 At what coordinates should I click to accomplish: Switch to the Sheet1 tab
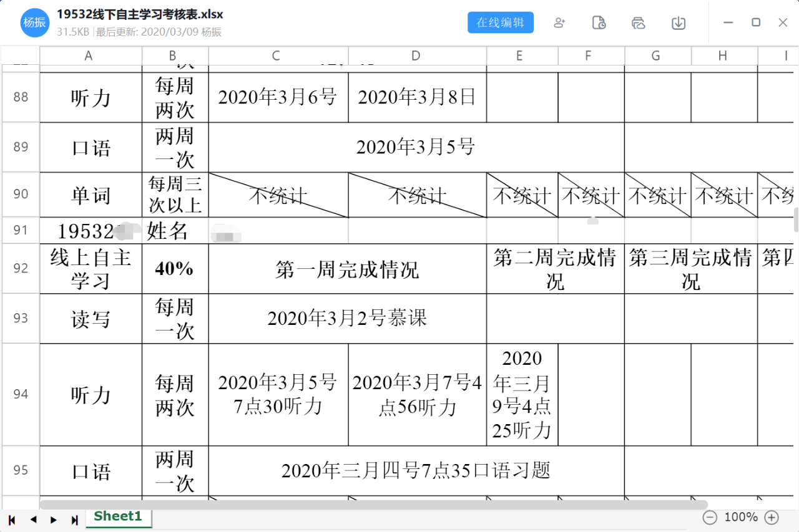[x=118, y=516]
